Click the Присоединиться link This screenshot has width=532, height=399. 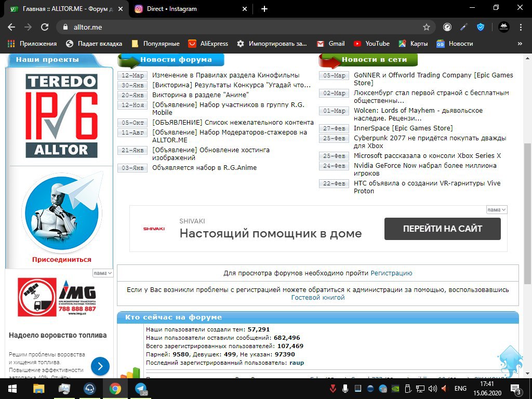click(x=62, y=260)
